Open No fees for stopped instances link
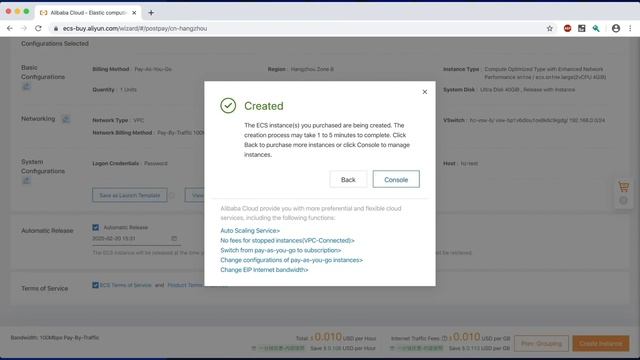Viewport: 640px width, 360px height. point(287,240)
